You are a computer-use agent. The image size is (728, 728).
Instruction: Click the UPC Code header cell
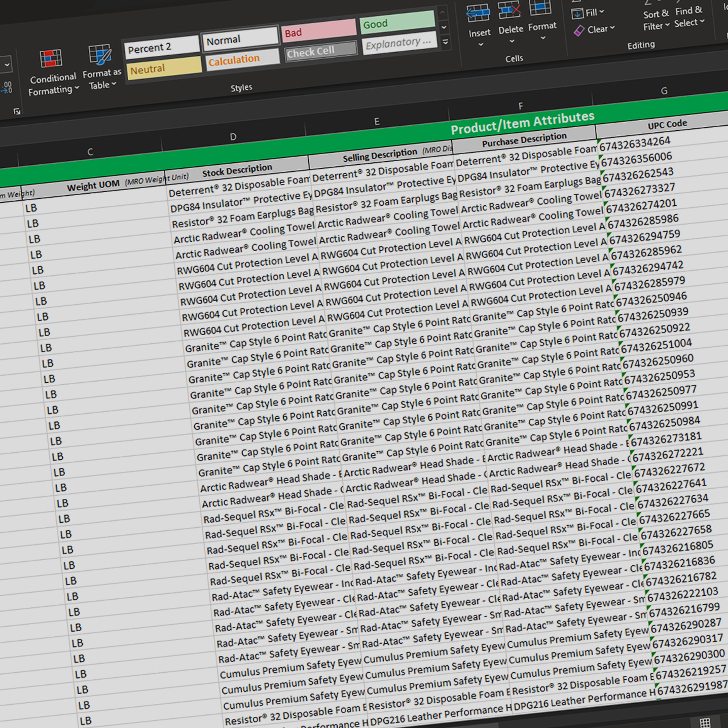[x=667, y=124]
